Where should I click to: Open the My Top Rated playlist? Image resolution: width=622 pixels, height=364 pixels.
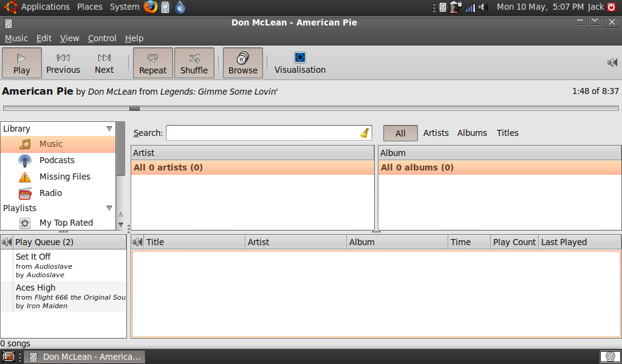coord(58,223)
